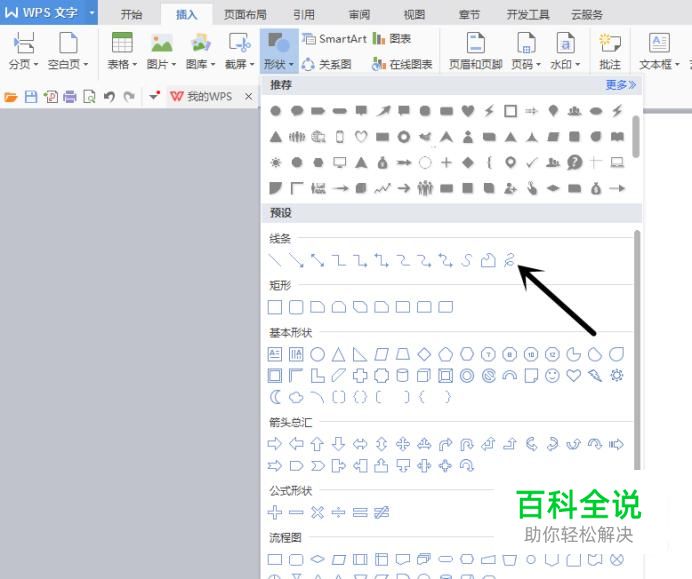Insert a 图表 chart

point(392,39)
